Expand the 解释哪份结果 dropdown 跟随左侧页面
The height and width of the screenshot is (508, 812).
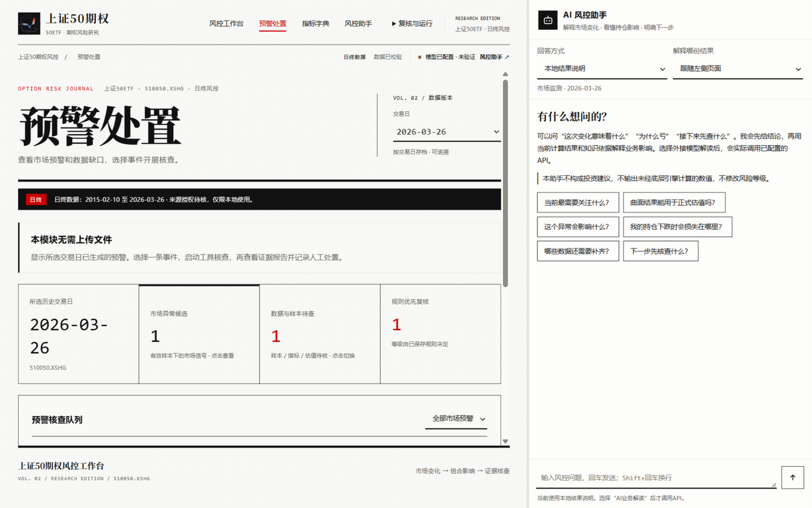(x=738, y=69)
